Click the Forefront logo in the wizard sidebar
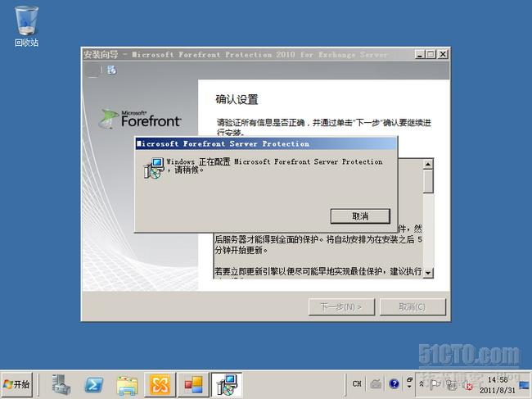This screenshot has width=532, height=399. 140,119
